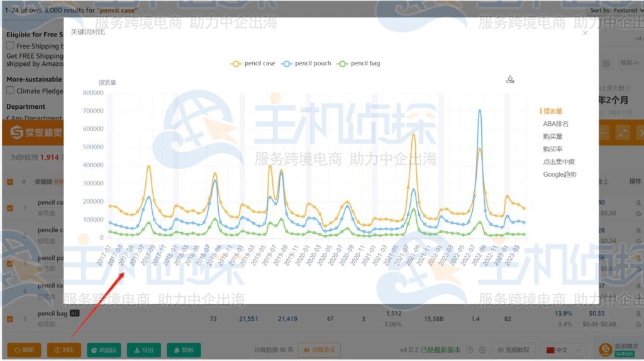Toggle the pencil pouch legend series

(x=306, y=64)
